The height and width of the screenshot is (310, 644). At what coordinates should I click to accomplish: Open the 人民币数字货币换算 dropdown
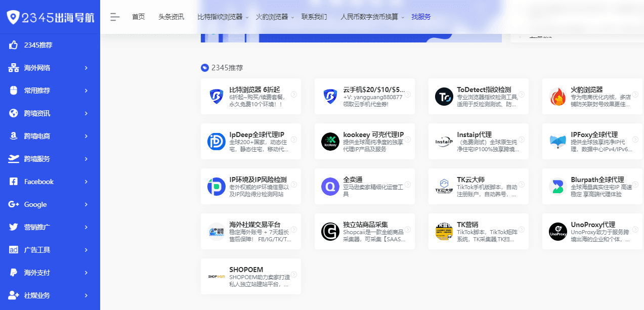pos(372,17)
